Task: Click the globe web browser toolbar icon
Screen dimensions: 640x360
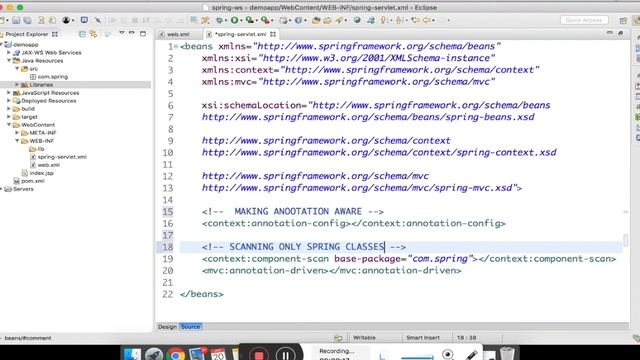Action: tap(357, 20)
